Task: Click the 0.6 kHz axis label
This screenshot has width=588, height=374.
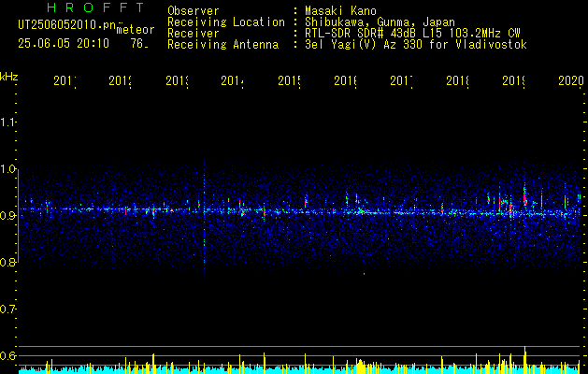Action: point(8,355)
